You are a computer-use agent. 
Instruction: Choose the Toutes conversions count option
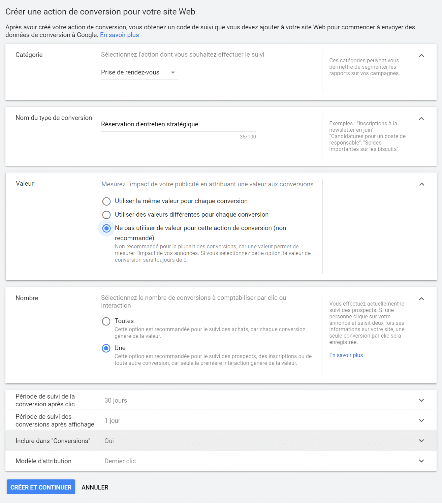pos(106,321)
